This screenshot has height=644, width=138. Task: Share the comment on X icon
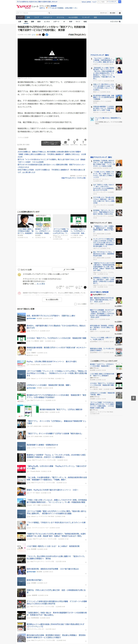pos(85,287)
